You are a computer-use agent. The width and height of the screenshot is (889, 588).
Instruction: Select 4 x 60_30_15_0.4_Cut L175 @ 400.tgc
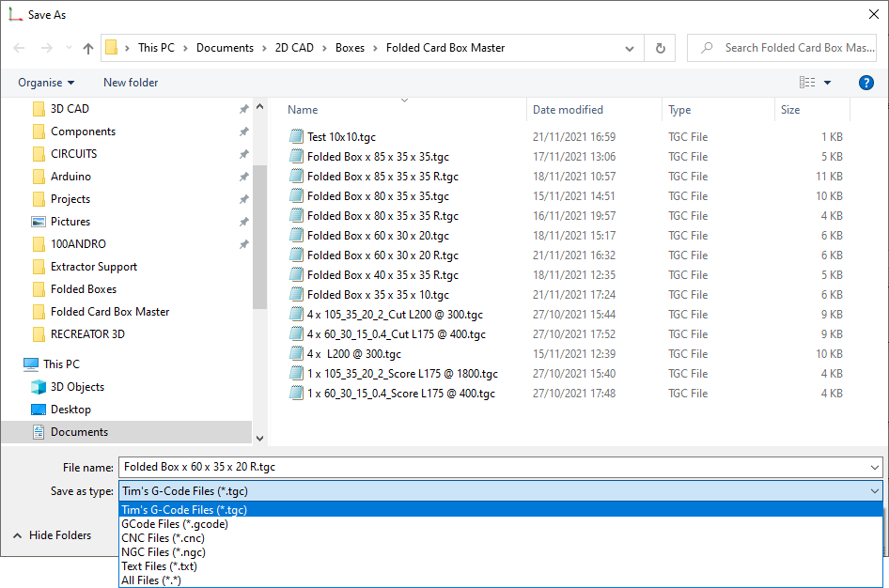[397, 334]
